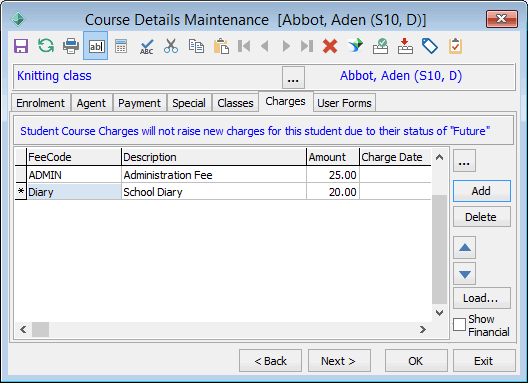This screenshot has width=528, height=383.
Task: Click the vertical scrollbar up arrow
Action: (x=439, y=157)
